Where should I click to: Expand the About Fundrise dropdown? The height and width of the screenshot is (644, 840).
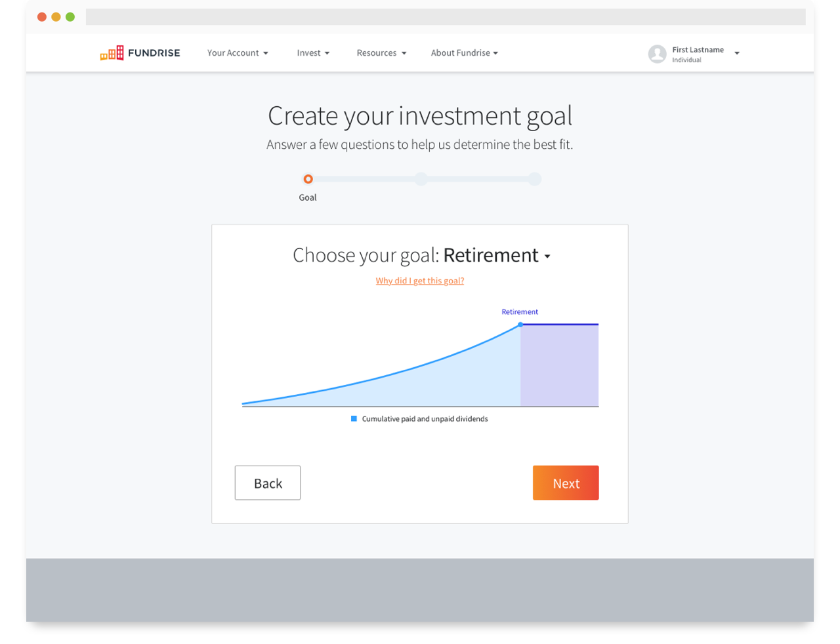coord(464,53)
